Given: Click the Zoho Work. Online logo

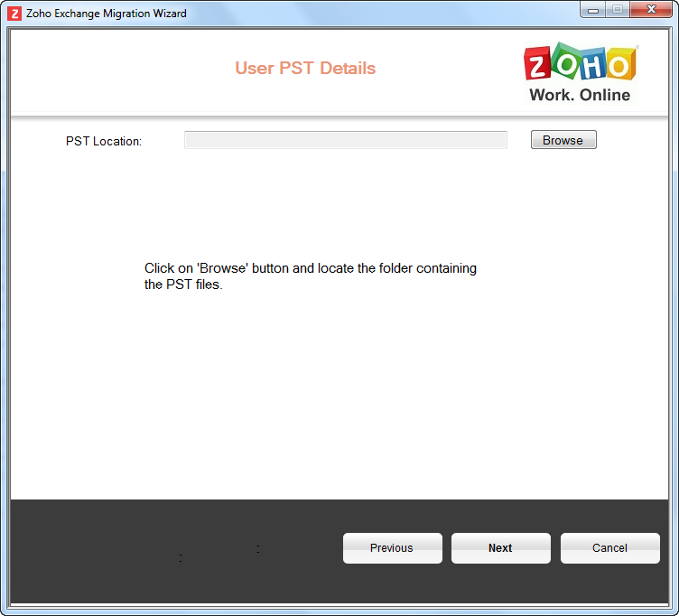Looking at the screenshot, I should 581,72.
